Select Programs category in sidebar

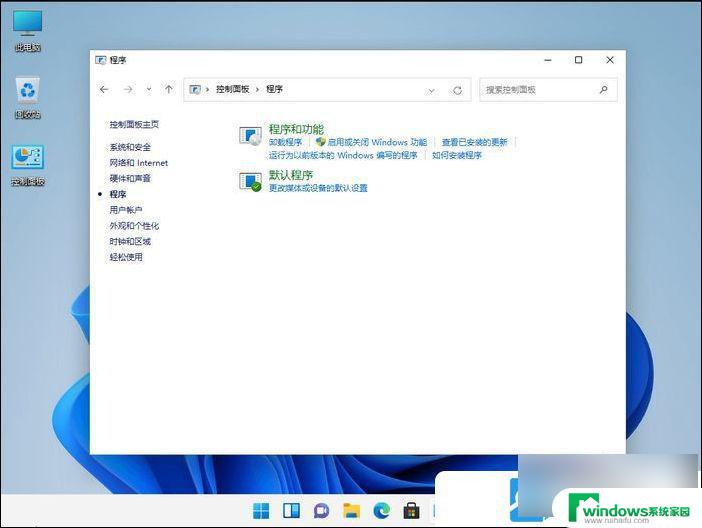click(x=118, y=194)
